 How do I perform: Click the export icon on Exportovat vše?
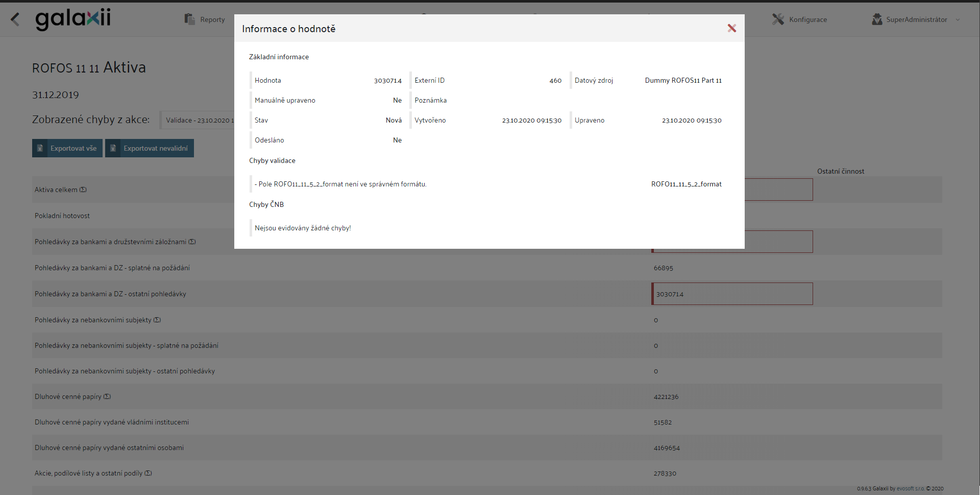[40, 148]
